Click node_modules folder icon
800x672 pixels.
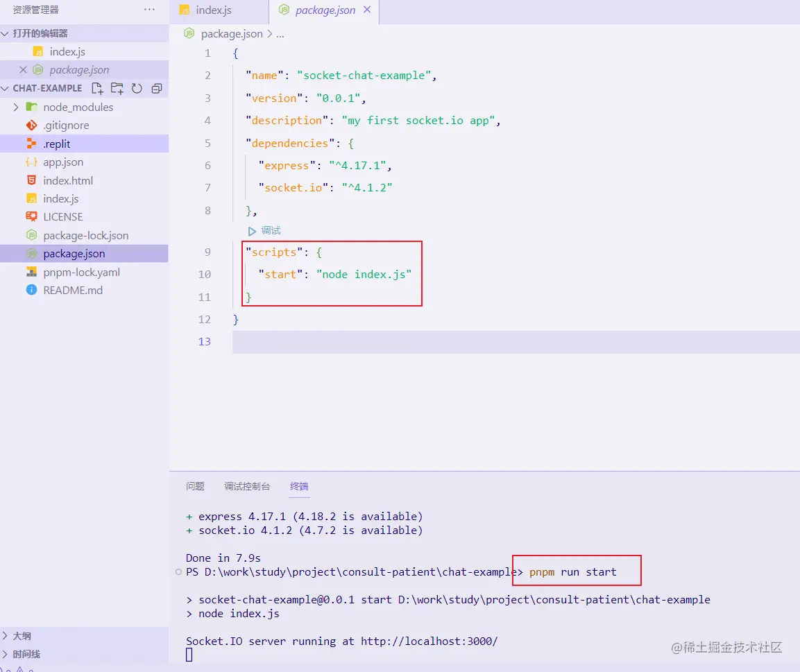(31, 107)
